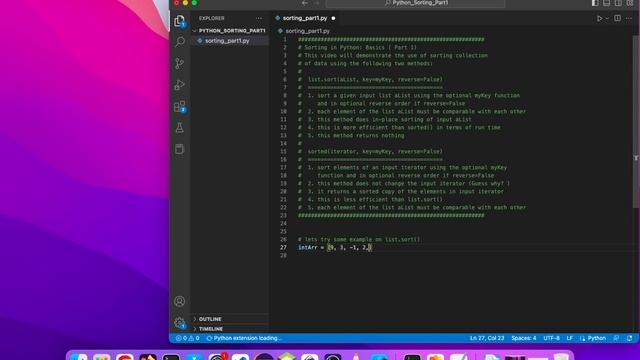This screenshot has width=640, height=360.
Task: Click the Python extension loading status
Action: point(244,338)
